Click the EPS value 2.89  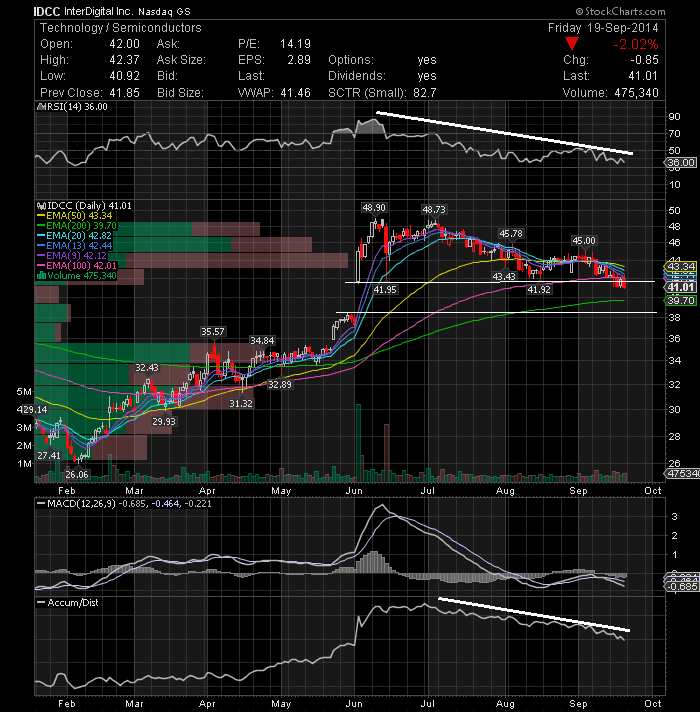(x=299, y=60)
